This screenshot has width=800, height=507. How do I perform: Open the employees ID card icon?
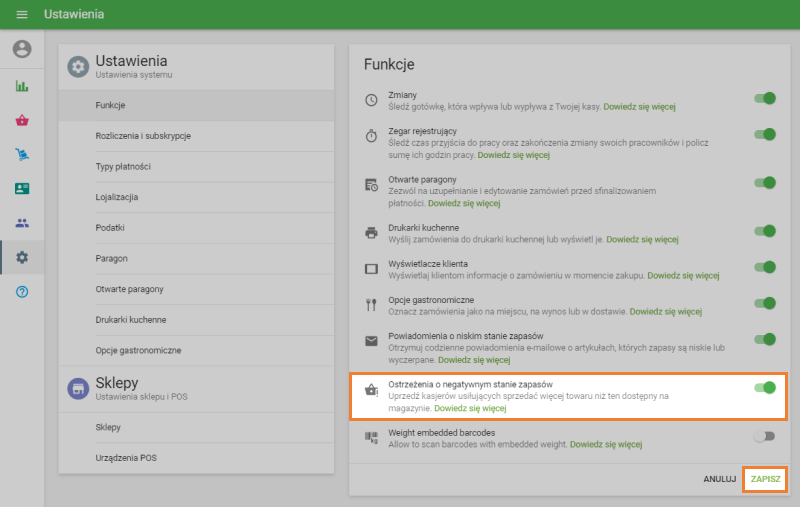(22, 188)
